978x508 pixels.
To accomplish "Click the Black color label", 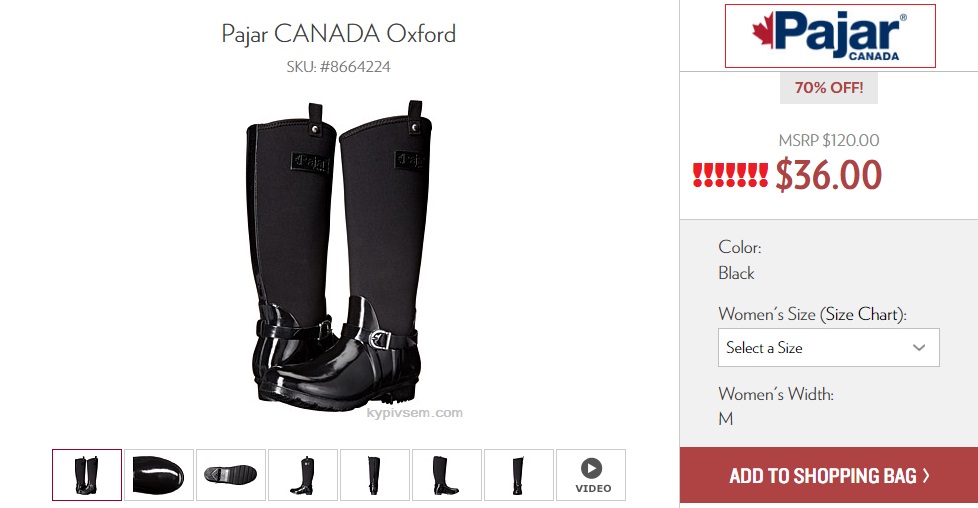I will tap(736, 273).
